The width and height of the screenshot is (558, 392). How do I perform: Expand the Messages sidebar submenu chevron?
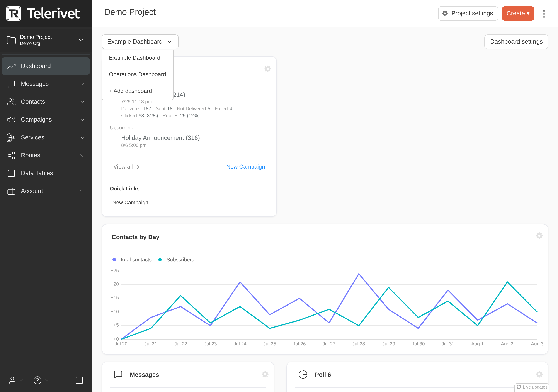(82, 84)
